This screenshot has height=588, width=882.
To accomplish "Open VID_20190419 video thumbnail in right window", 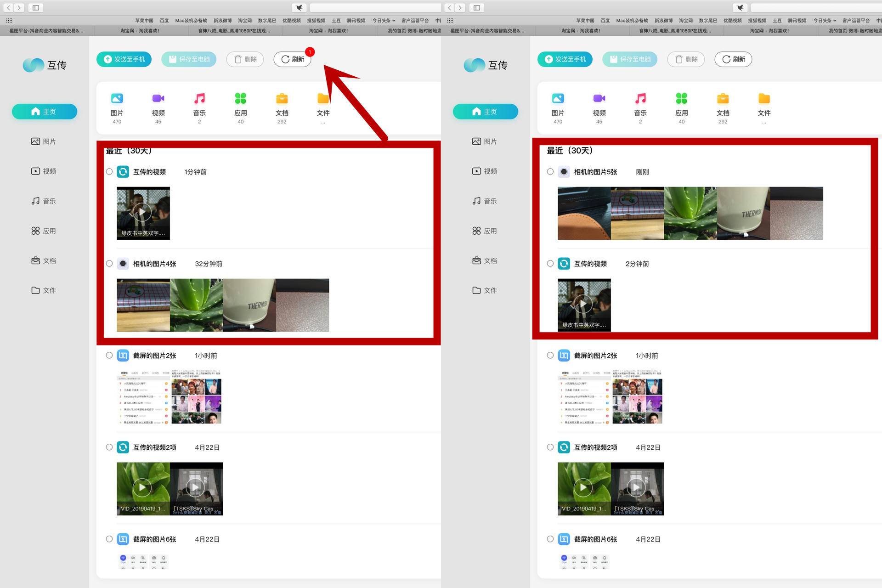I will point(584,488).
